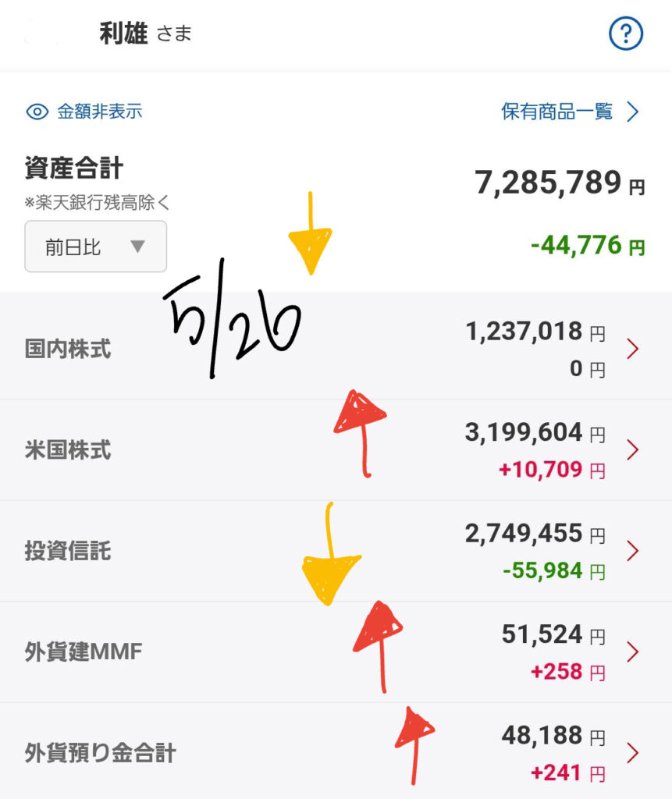Click the total amount 7,285,789 円
Image resolution: width=672 pixels, height=799 pixels.
pos(560,183)
